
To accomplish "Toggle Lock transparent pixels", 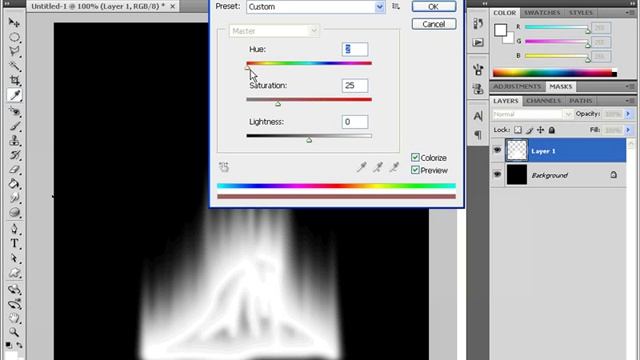I will click(x=518, y=130).
